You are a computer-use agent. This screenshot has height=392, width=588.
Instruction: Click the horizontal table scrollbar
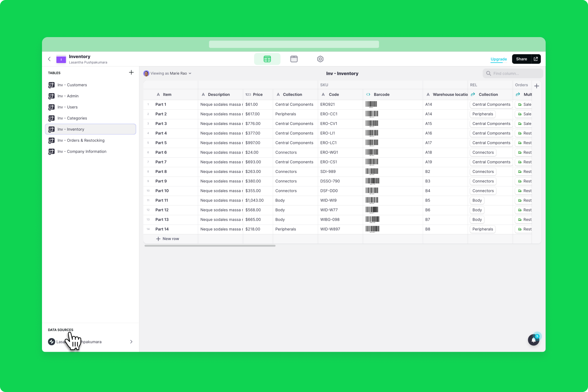point(210,246)
